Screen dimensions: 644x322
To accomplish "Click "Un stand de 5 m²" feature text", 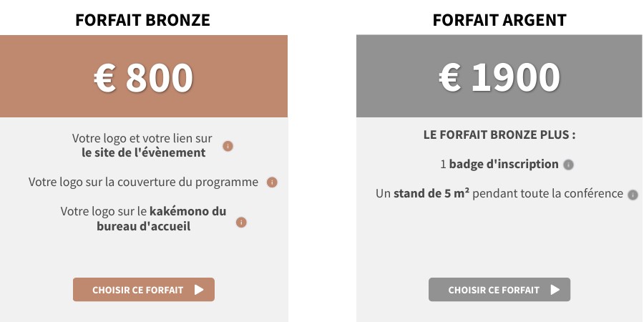I will coord(422,193).
